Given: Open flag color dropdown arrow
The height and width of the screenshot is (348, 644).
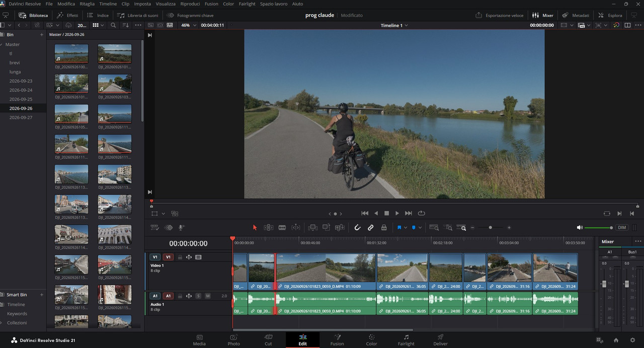Looking at the screenshot, I should (x=406, y=228).
